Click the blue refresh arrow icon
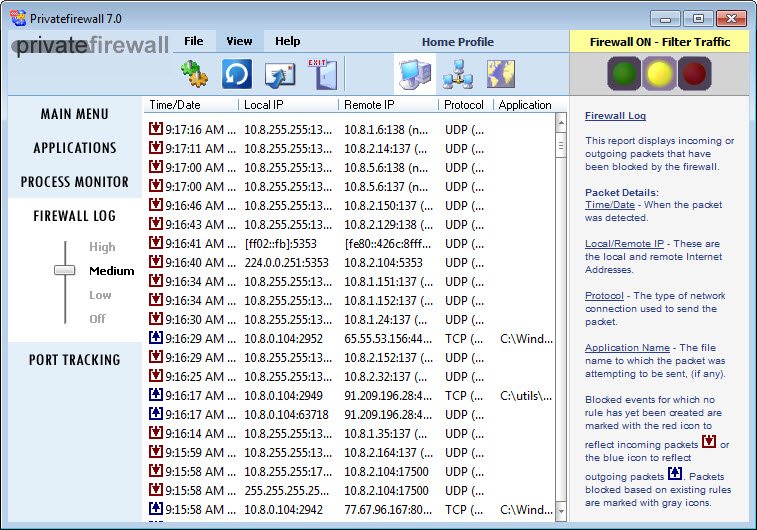Viewport: 757px width, 530px height. point(237,74)
